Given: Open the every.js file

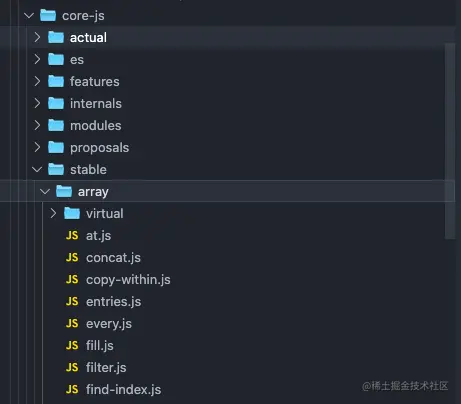Looking at the screenshot, I should click(x=109, y=323).
